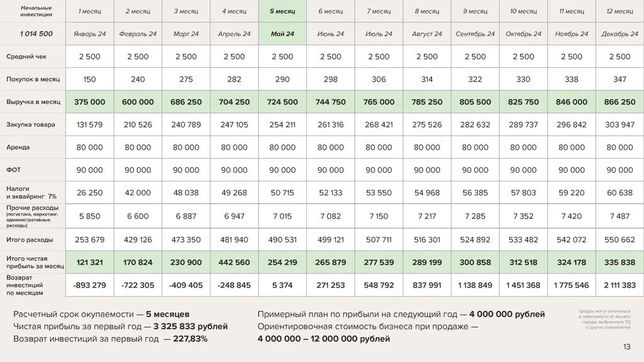644x362 pixels.
Task: Click the December revenue cell 866 250
Action: [619, 102]
